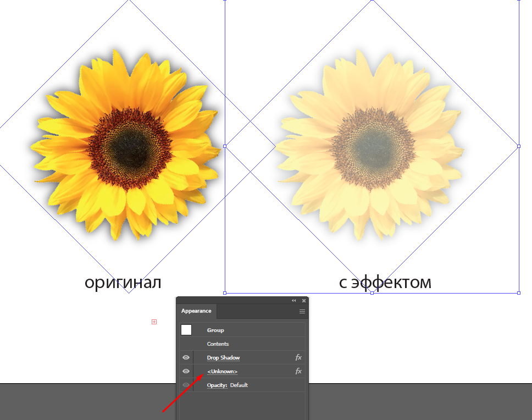Click the bottom-right selection handle
This screenshot has width=532, height=420.
point(519,293)
